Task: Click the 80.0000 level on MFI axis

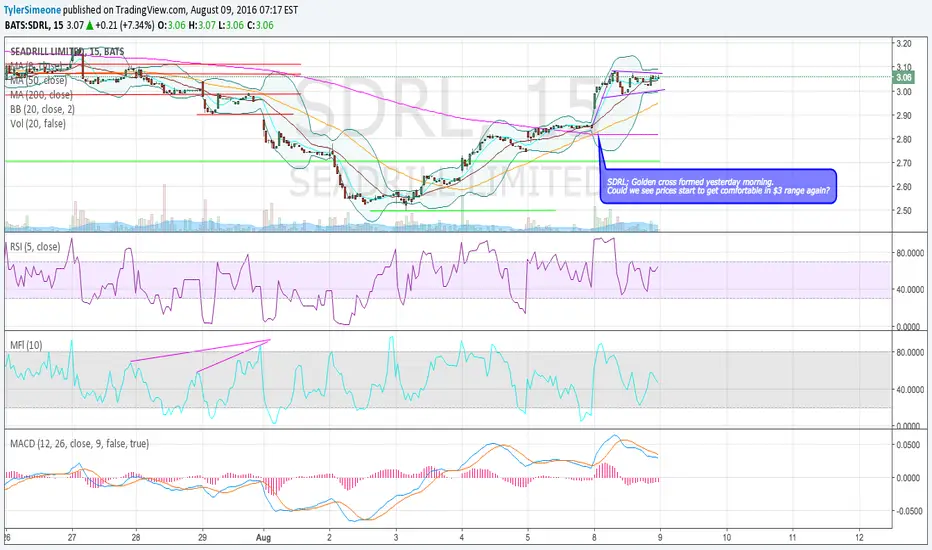Action: click(910, 353)
